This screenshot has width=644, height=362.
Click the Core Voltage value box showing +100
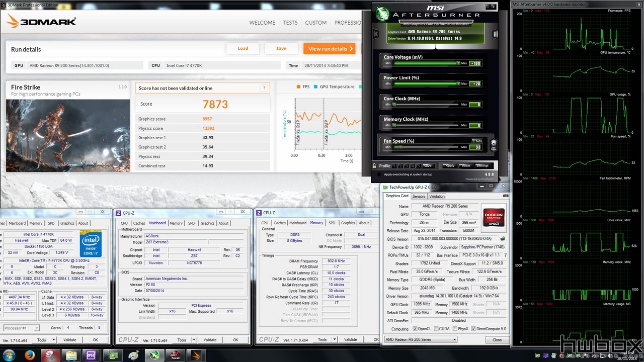(475, 63)
